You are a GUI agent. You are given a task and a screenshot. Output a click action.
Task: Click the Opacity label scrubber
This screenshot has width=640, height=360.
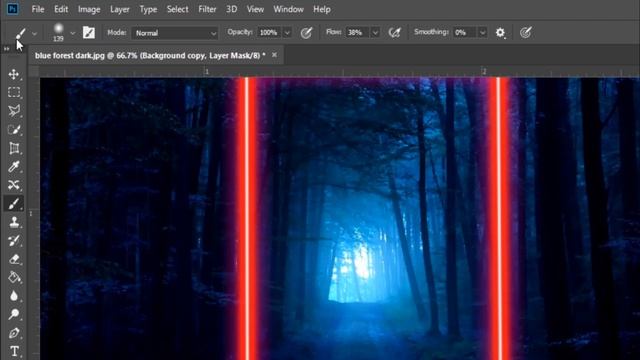point(240,32)
